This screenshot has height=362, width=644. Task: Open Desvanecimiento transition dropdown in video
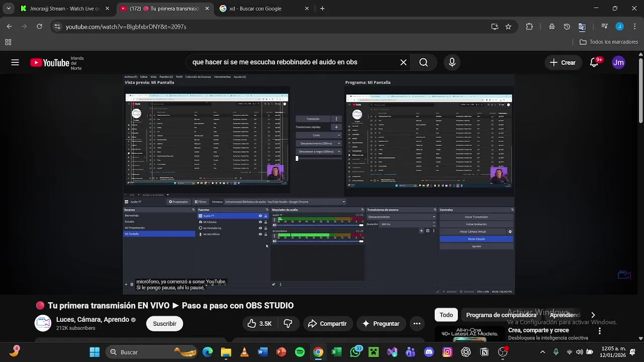(402, 217)
